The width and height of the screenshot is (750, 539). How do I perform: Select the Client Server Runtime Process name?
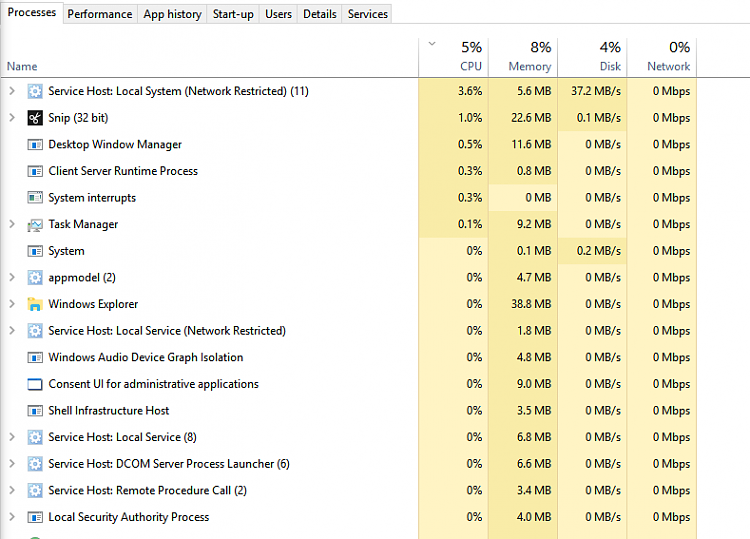(x=123, y=171)
